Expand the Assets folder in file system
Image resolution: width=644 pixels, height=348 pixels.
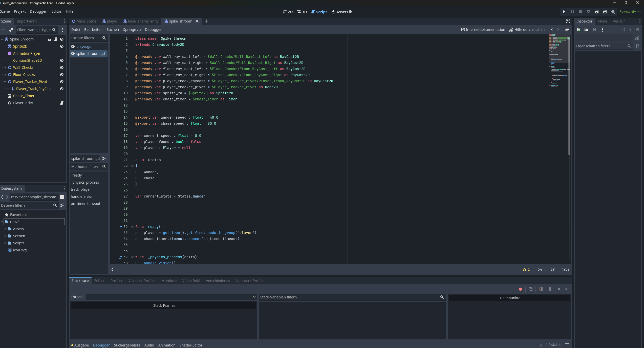pyautogui.click(x=5, y=229)
